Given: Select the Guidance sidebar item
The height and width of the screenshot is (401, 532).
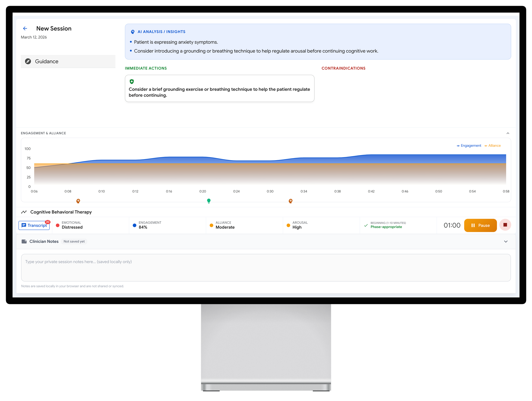Looking at the screenshot, I should 68,61.
